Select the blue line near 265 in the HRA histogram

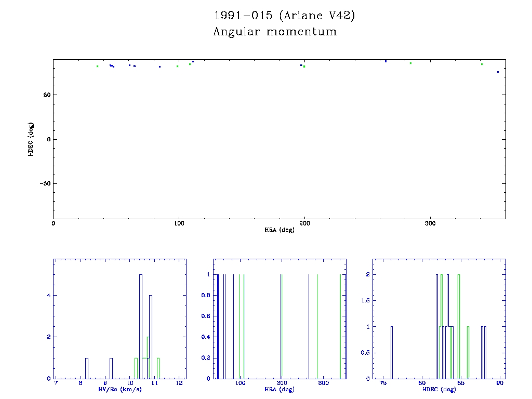tap(309, 326)
